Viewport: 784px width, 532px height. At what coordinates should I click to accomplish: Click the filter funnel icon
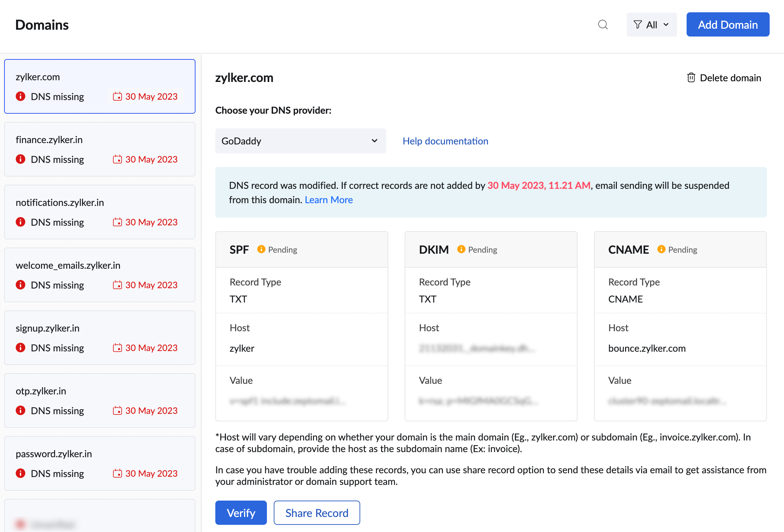[x=637, y=25]
